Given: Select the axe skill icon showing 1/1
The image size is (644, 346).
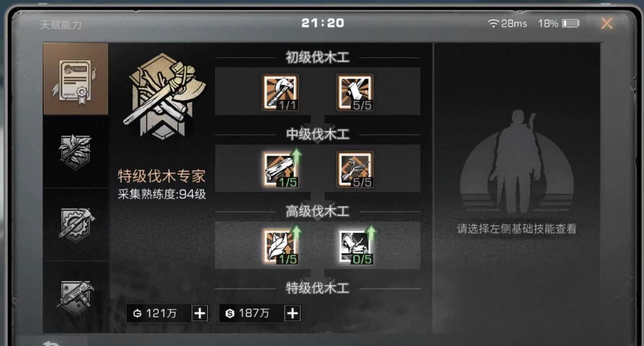Looking at the screenshot, I should [x=281, y=93].
